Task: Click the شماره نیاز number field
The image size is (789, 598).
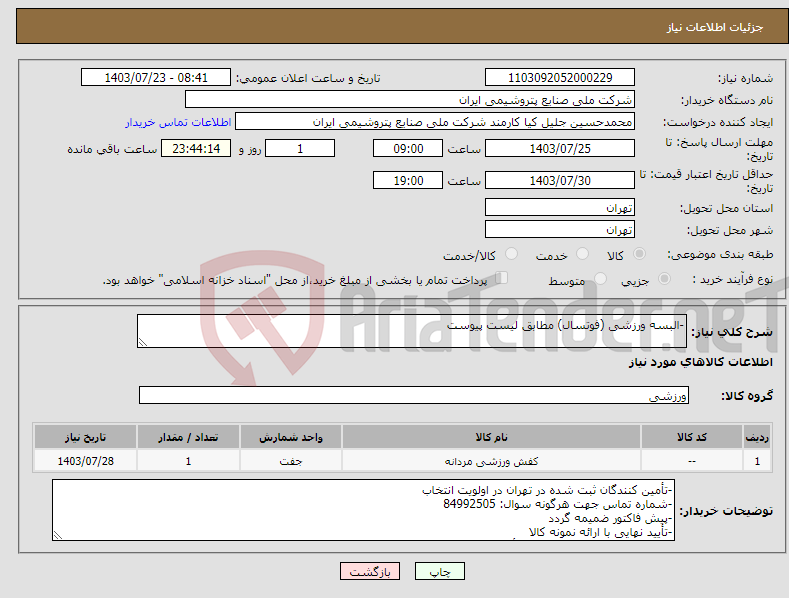Action: tap(560, 78)
